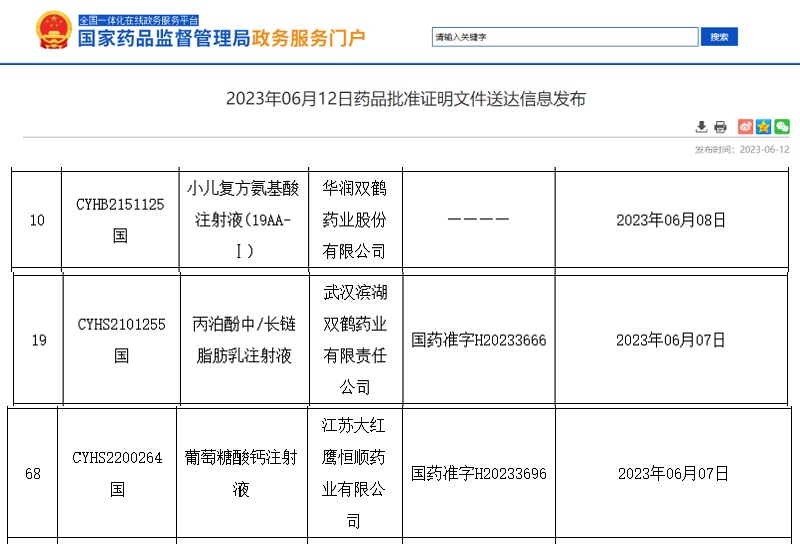800x552 pixels.
Task: Click the print icon
Action: [720, 127]
